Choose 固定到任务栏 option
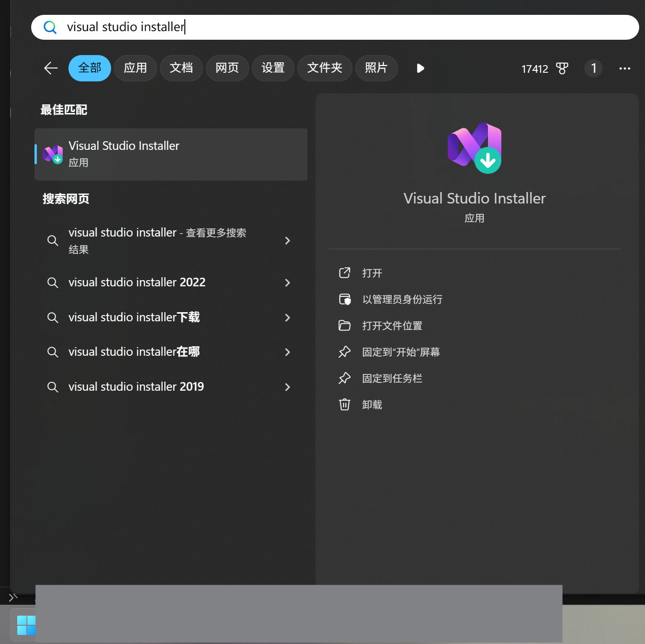The image size is (645, 644). coord(392,378)
